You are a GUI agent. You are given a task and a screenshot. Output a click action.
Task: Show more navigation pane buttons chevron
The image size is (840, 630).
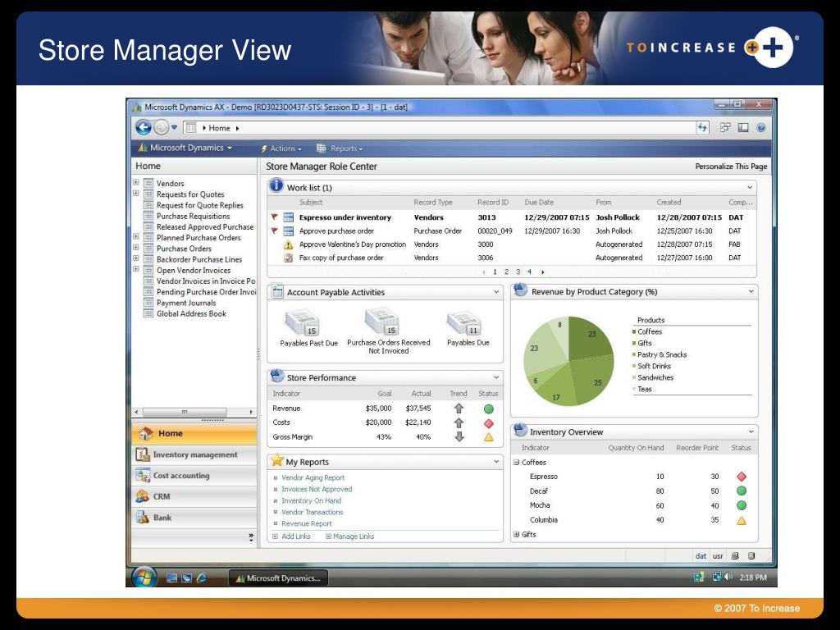point(251,536)
